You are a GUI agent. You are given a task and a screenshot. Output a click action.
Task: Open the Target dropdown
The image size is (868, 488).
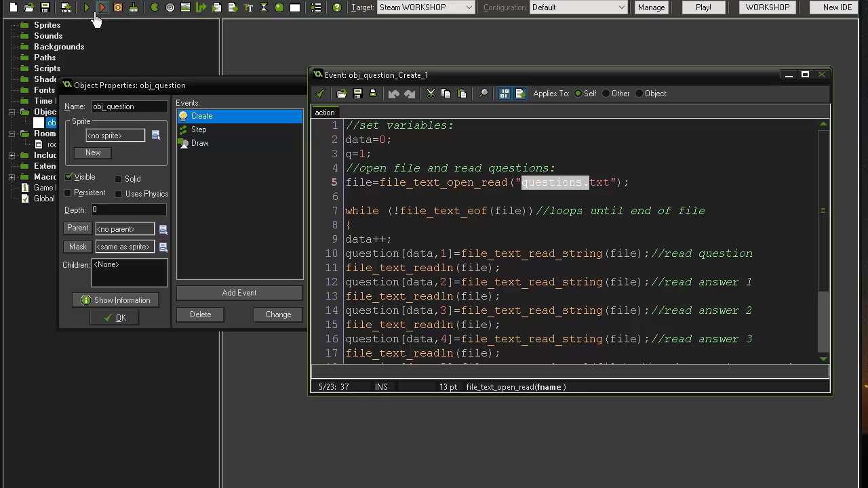pyautogui.click(x=426, y=7)
